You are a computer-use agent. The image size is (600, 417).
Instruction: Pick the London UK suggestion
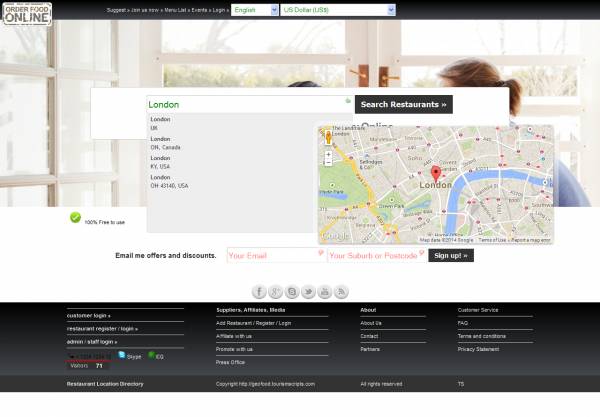(161, 123)
